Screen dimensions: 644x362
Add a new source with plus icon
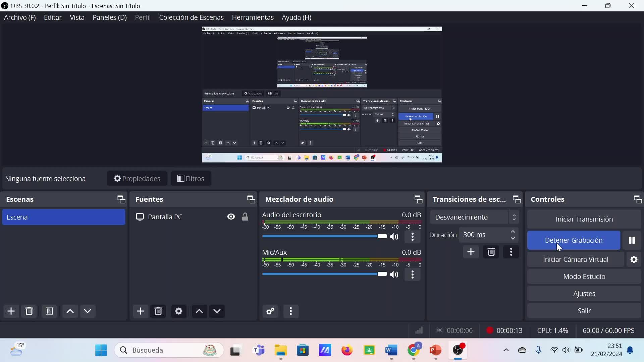pos(140,311)
